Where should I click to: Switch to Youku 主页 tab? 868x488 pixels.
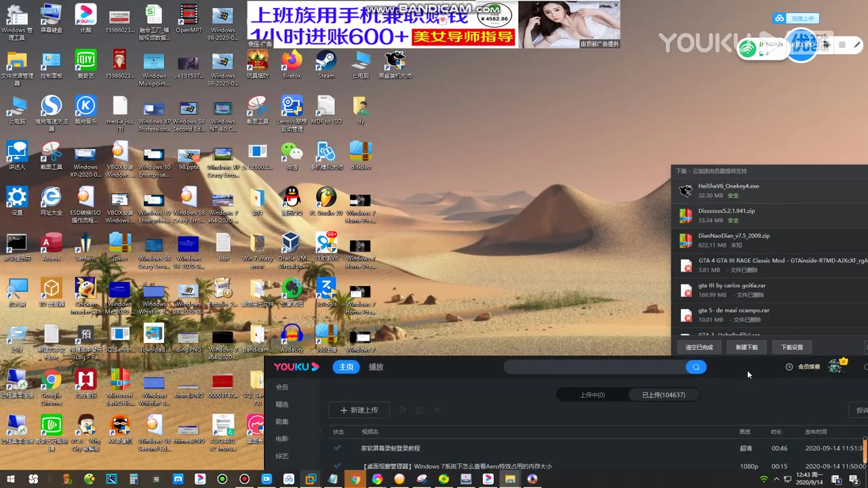(346, 367)
